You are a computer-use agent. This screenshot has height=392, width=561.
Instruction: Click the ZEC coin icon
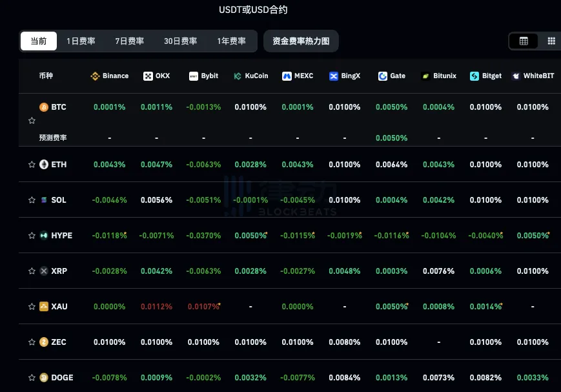pyautogui.click(x=44, y=342)
